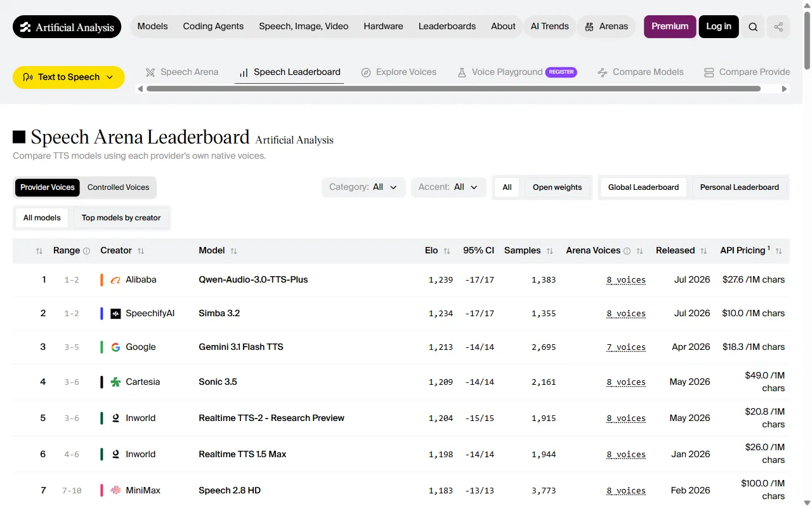The image size is (812, 508).
Task: Sort by Elo column arrows icon
Action: pyautogui.click(x=447, y=251)
